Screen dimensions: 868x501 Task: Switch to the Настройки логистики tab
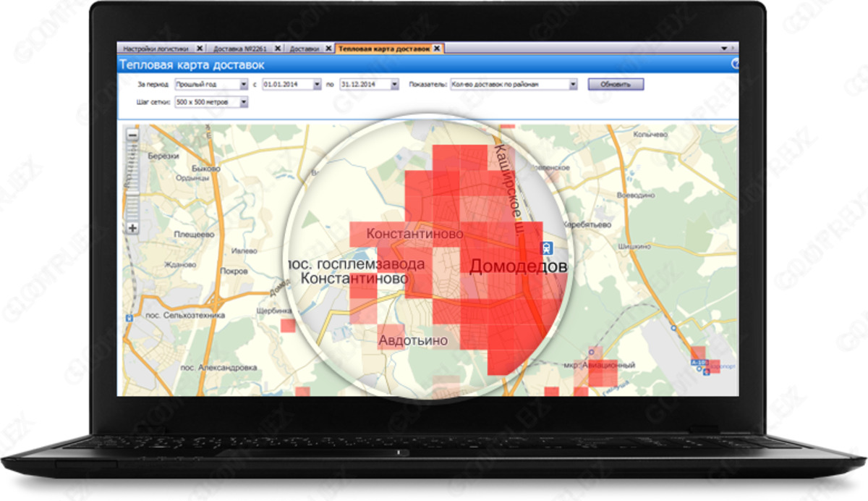tap(156, 49)
